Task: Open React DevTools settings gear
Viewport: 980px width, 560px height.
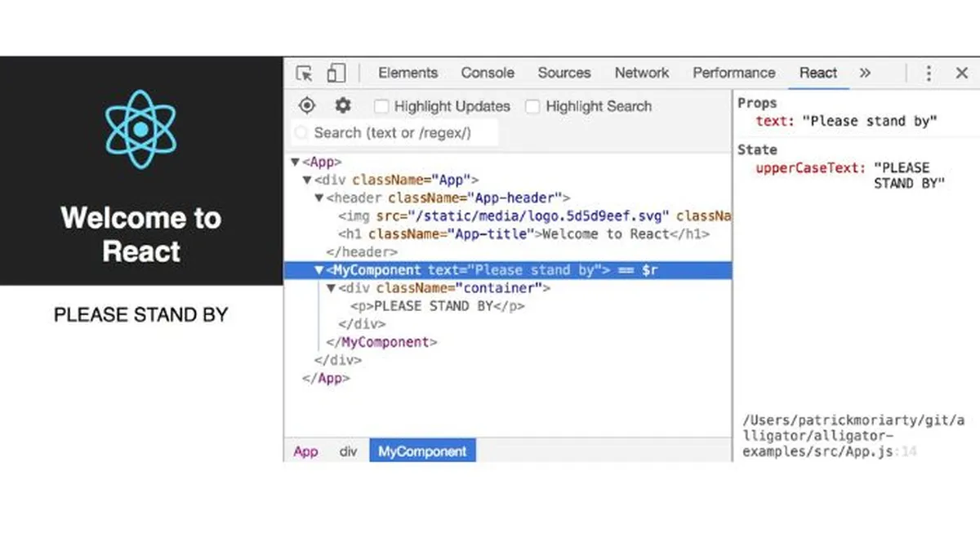Action: point(343,106)
